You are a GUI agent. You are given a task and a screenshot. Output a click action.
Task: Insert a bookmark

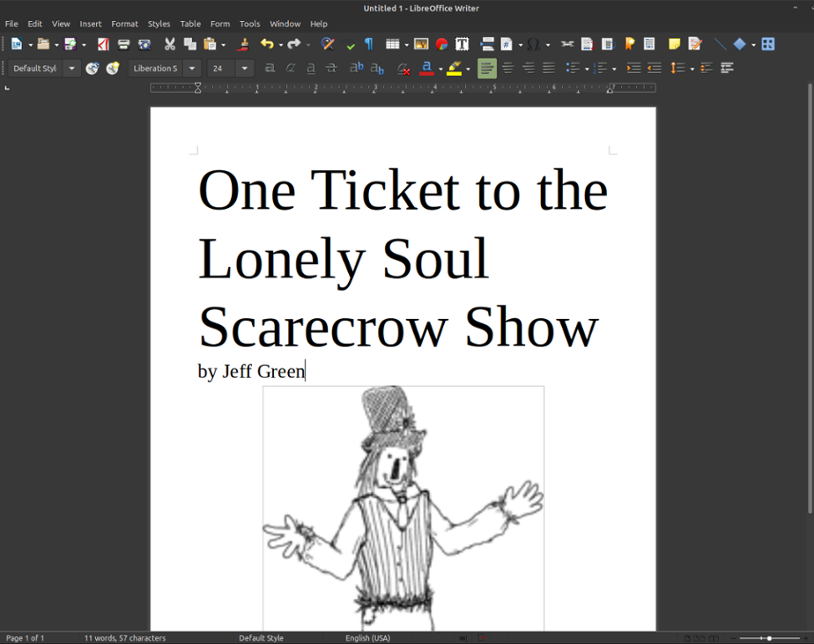627,43
